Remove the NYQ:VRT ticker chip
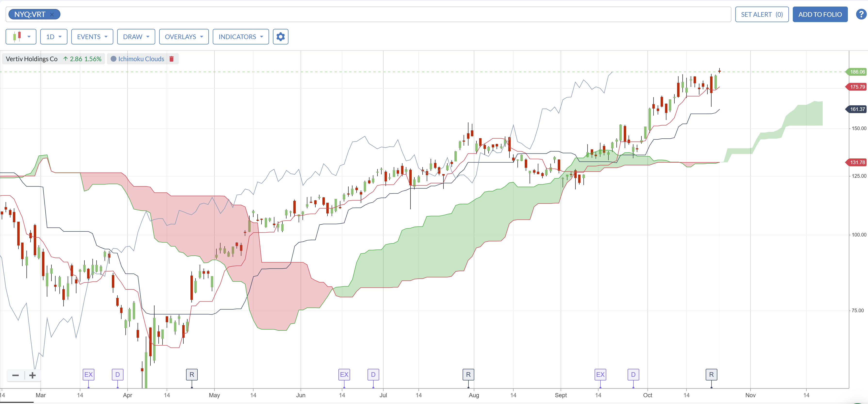868x404 pixels. (x=52, y=15)
